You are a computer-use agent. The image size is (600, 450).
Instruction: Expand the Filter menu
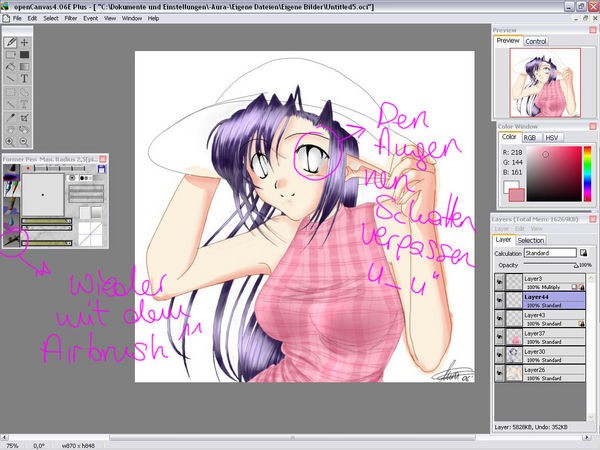pos(73,18)
